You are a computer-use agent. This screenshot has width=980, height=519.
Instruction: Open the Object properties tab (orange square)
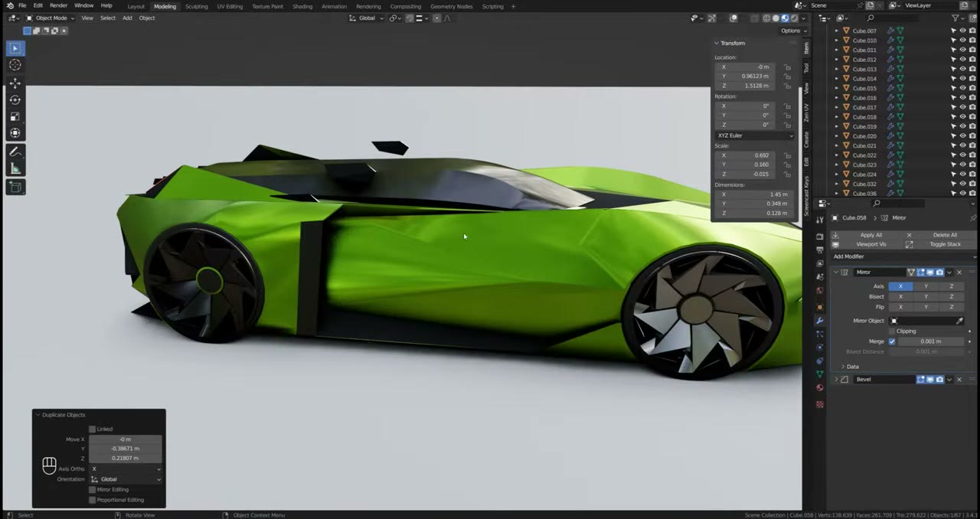tap(820, 307)
